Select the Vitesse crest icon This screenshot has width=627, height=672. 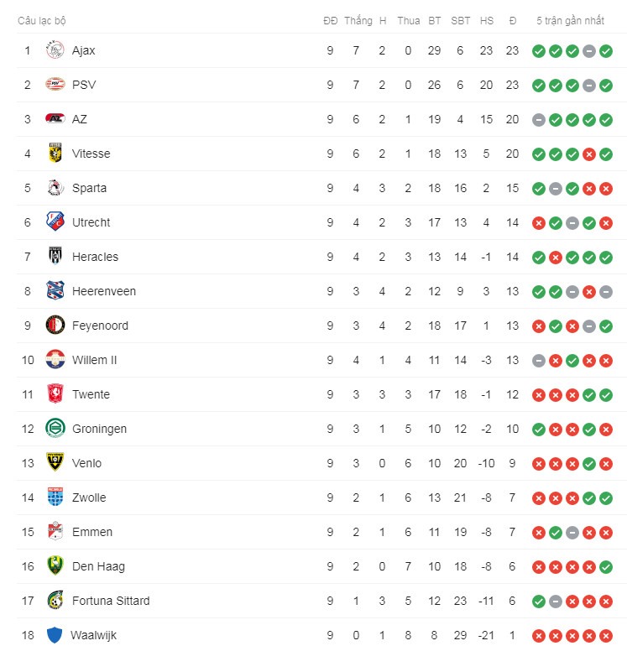pyautogui.click(x=55, y=153)
